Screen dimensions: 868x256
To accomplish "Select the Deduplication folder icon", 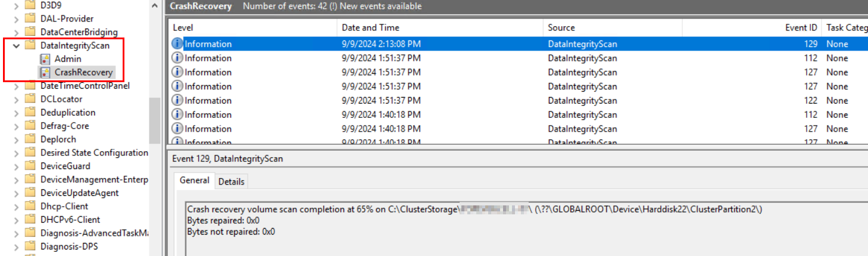I will [30, 113].
